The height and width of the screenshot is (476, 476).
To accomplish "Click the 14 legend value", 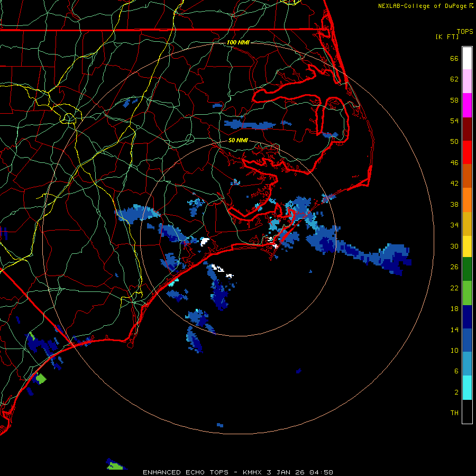I will point(454,329).
